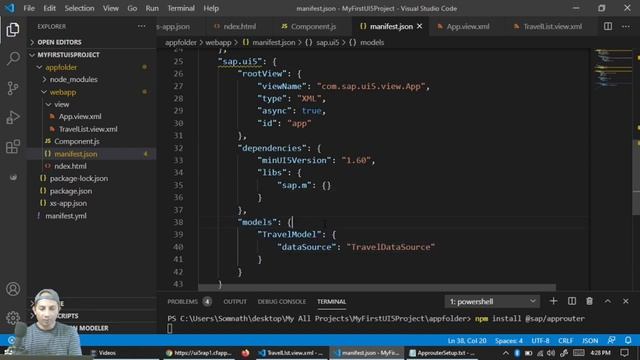Open the Extensions view
The height and width of the screenshot is (360, 640).
pyautogui.click(x=13, y=147)
